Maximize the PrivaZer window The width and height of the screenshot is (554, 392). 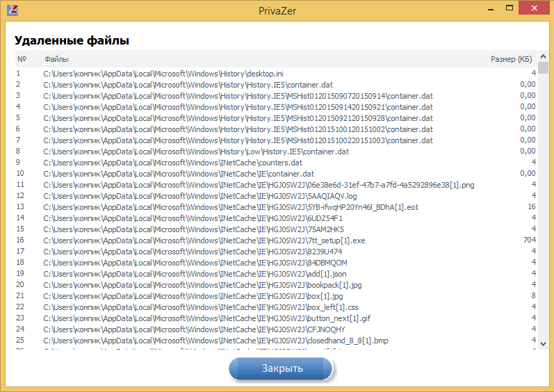click(x=509, y=8)
